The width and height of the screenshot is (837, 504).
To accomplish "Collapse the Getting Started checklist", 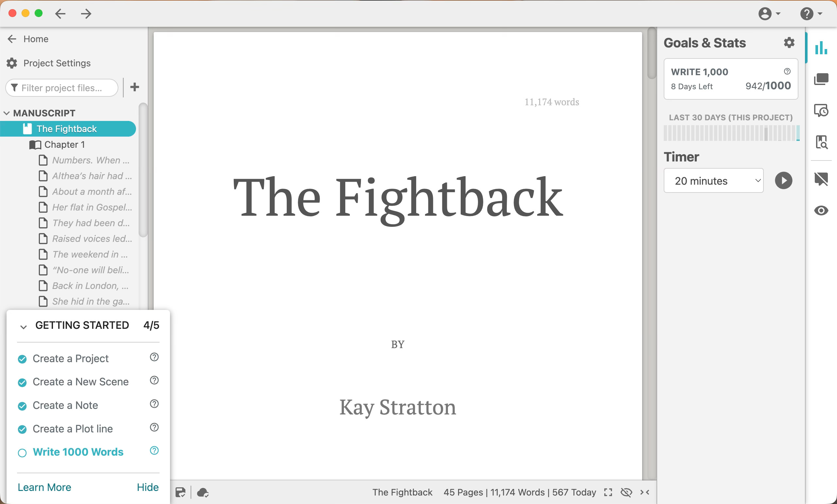I will point(23,327).
